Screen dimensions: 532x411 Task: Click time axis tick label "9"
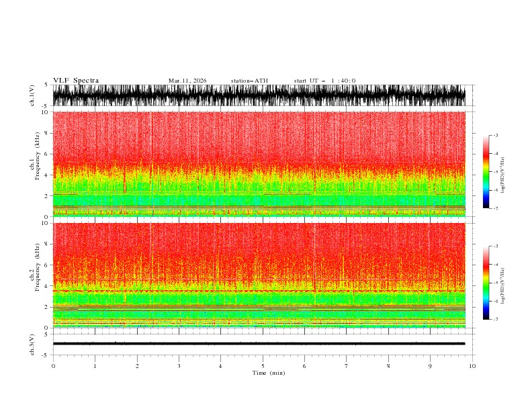430,366
